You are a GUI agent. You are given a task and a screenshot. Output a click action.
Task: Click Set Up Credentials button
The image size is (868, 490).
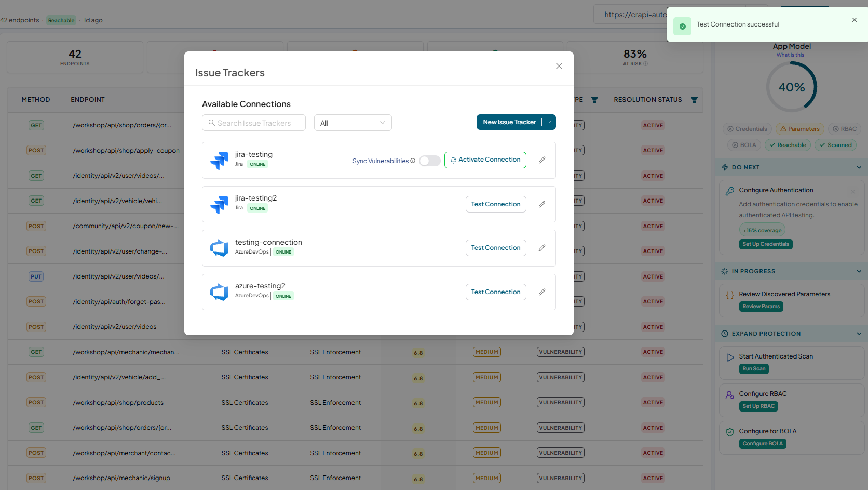pyautogui.click(x=766, y=244)
